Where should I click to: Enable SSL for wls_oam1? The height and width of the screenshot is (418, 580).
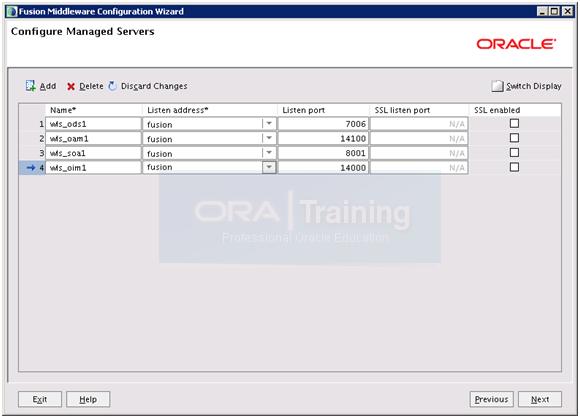[514, 138]
